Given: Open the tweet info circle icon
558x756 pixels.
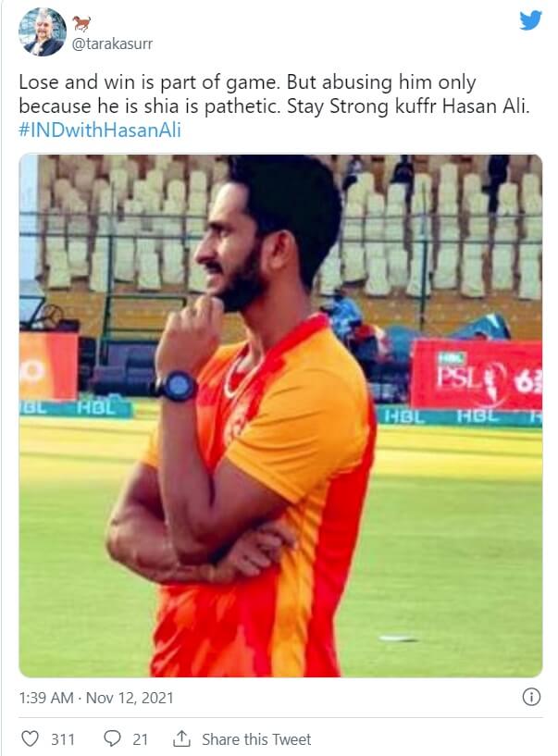Looking at the screenshot, I should (x=531, y=697).
